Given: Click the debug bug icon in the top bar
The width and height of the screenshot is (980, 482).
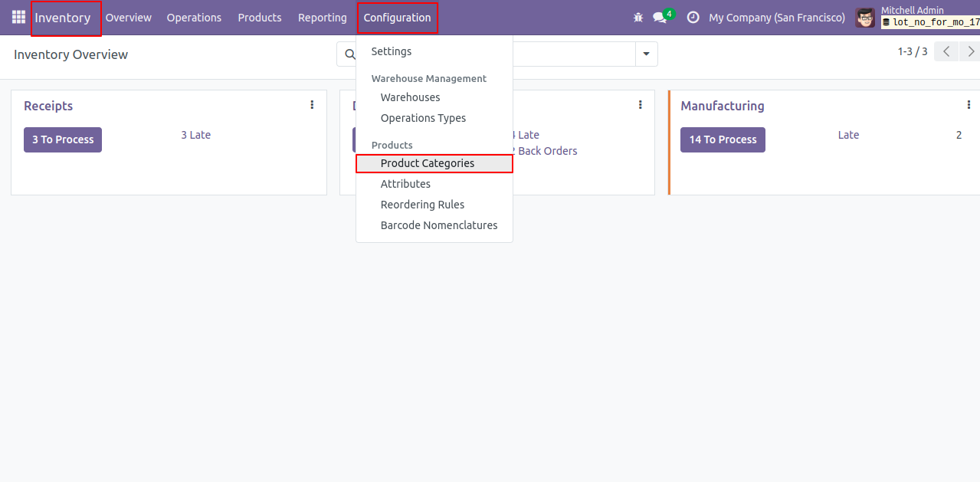Looking at the screenshot, I should (638, 17).
